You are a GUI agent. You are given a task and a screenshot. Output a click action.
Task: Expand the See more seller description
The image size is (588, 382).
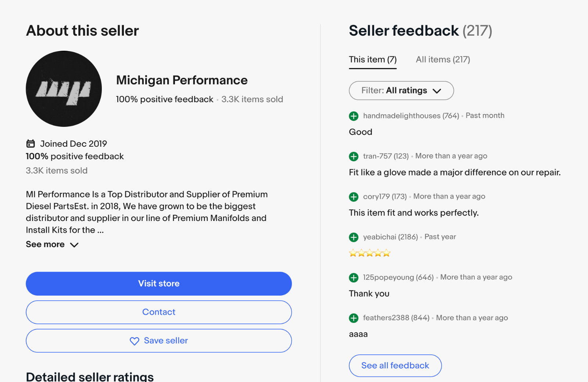[52, 244]
